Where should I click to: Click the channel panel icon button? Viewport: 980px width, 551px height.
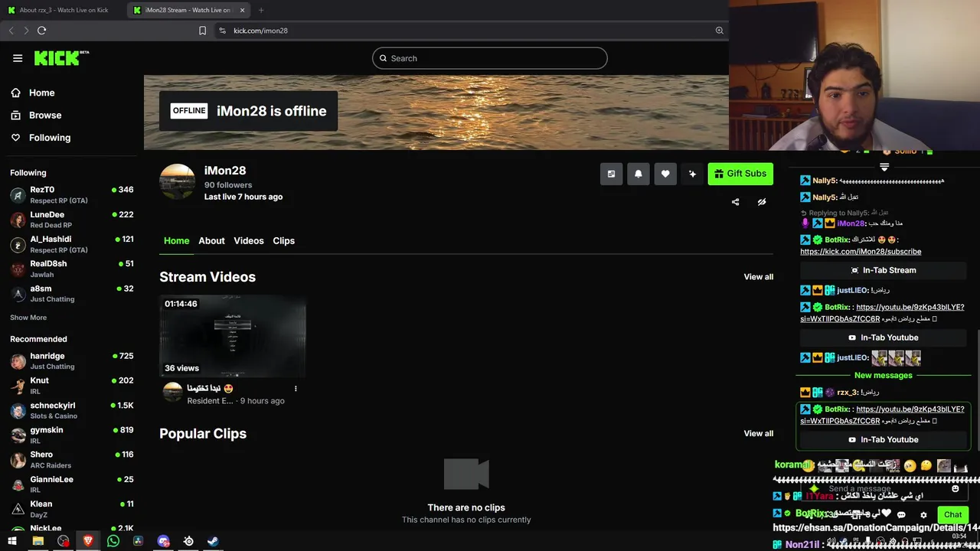[x=611, y=174]
